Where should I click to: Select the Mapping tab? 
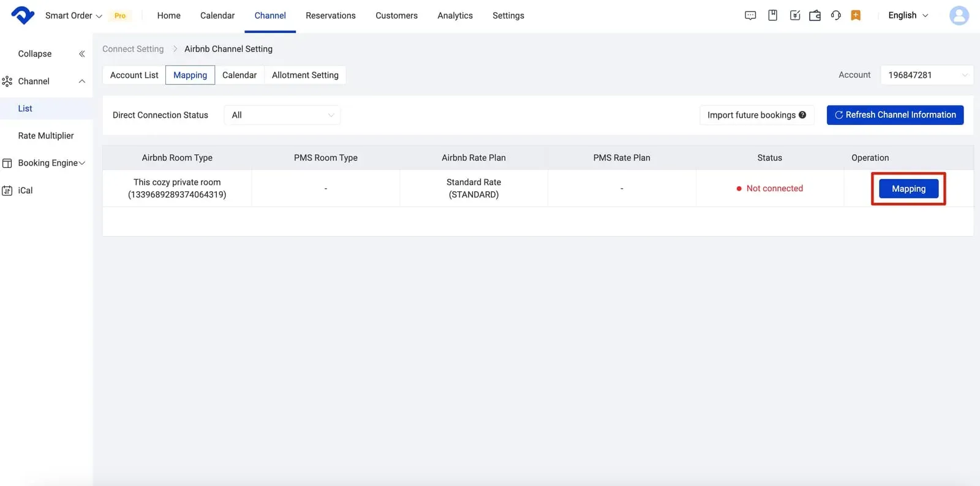click(x=190, y=75)
